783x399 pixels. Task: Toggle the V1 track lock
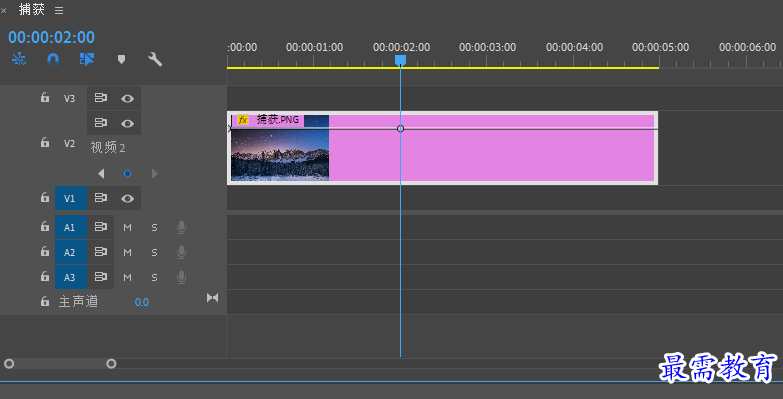(45, 198)
